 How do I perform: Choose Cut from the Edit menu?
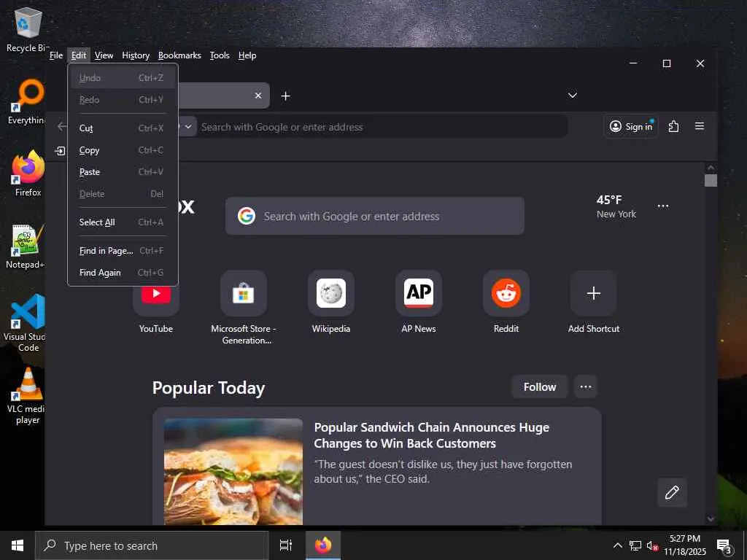pyautogui.click(x=123, y=128)
